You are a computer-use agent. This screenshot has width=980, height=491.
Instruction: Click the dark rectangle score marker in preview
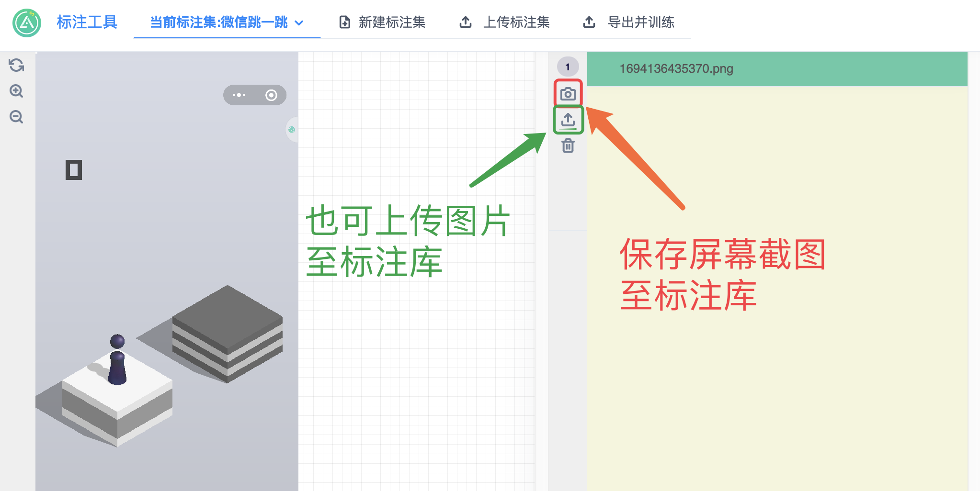coord(74,170)
